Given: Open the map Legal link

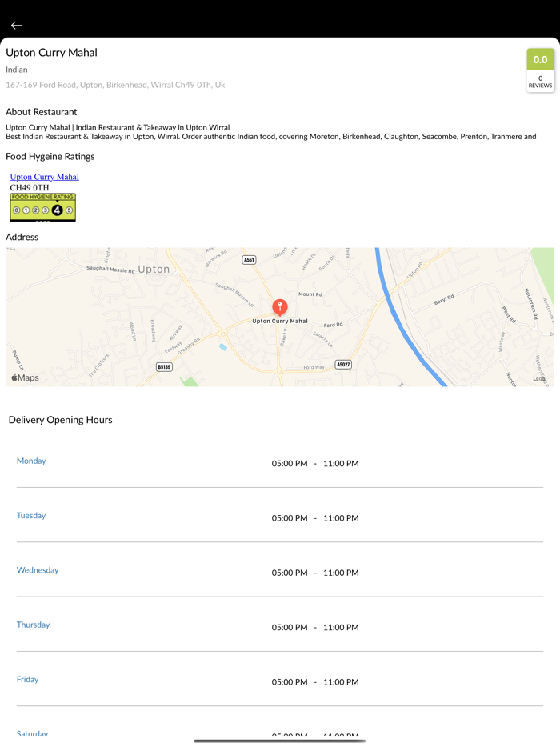Looking at the screenshot, I should 539,379.
